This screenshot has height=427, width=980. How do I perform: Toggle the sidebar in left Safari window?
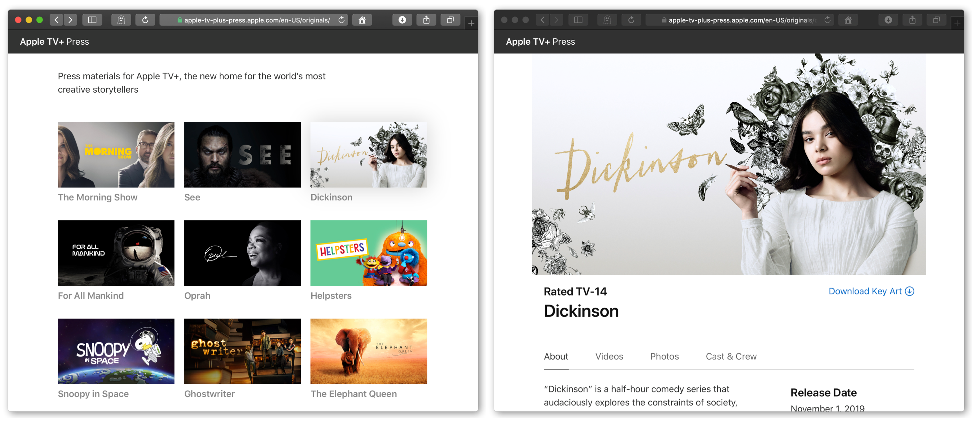click(x=92, y=20)
